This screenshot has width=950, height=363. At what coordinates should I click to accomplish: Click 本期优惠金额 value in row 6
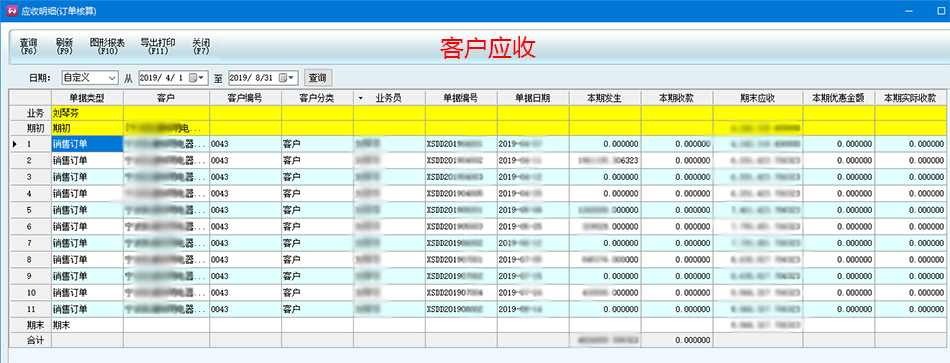[839, 226]
